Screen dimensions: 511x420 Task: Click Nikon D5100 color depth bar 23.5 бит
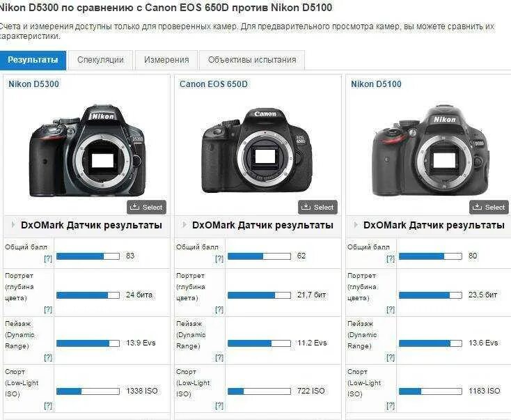(430, 295)
